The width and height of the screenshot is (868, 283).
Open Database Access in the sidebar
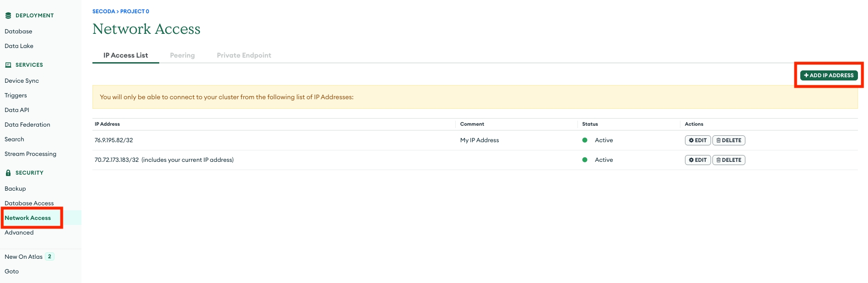click(x=29, y=203)
